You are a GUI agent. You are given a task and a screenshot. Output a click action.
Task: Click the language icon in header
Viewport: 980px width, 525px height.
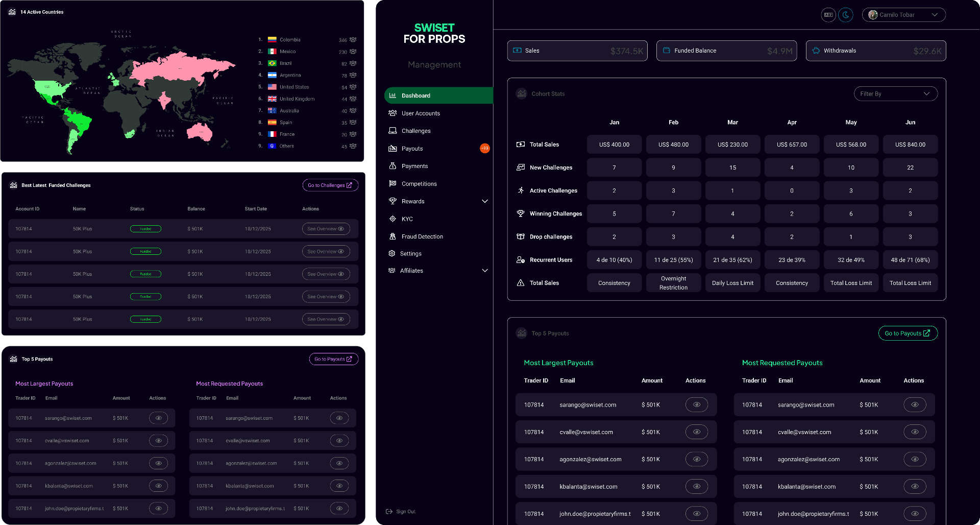(x=828, y=15)
